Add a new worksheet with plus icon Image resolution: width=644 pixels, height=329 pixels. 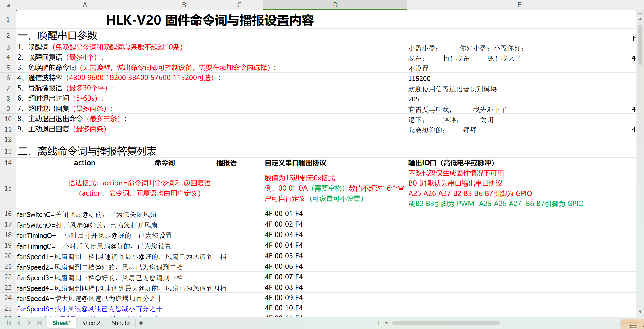[141, 323]
